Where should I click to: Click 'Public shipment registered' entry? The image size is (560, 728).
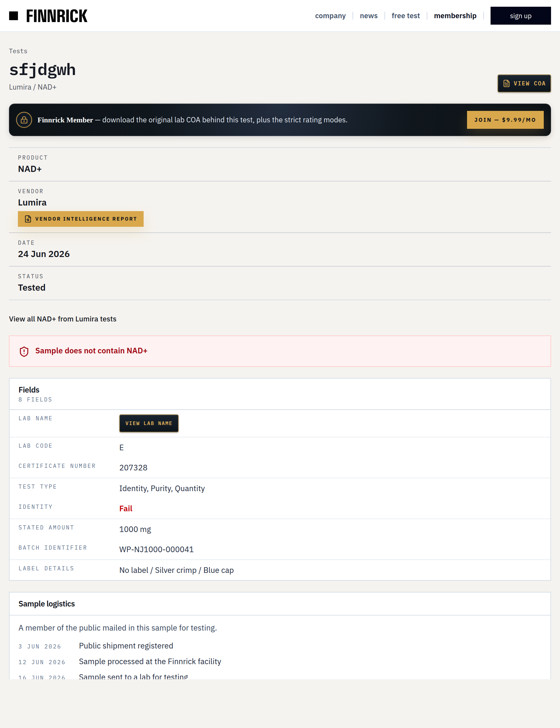click(x=126, y=646)
